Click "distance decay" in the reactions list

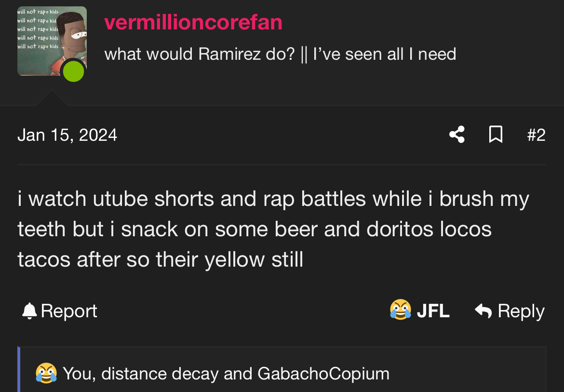pos(160,374)
